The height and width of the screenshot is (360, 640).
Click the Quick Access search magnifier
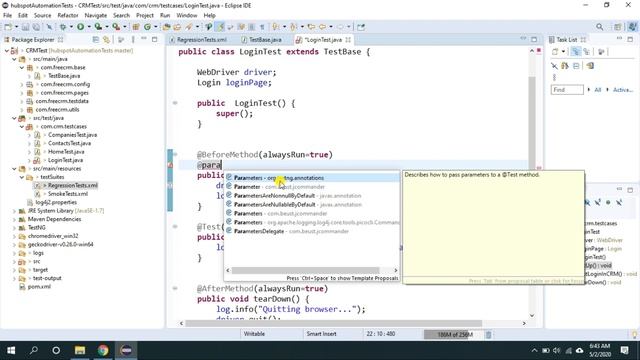point(600,27)
